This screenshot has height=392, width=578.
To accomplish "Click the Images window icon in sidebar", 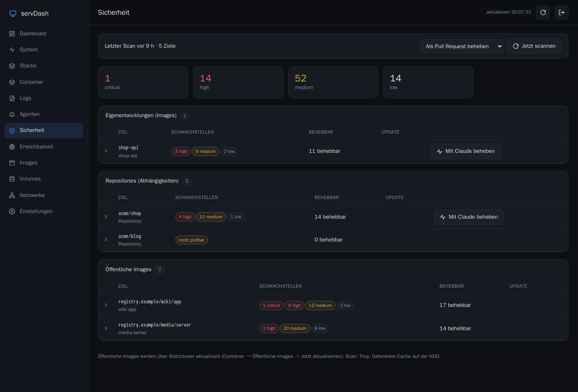I will [x=12, y=163].
